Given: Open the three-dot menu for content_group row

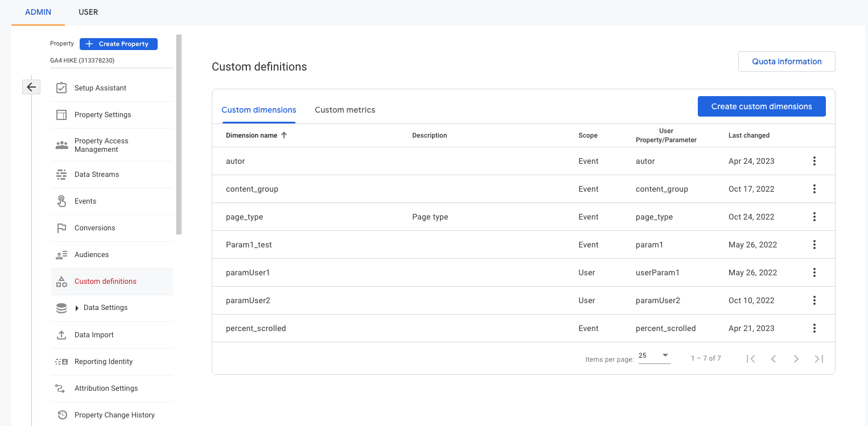Looking at the screenshot, I should coord(814,189).
